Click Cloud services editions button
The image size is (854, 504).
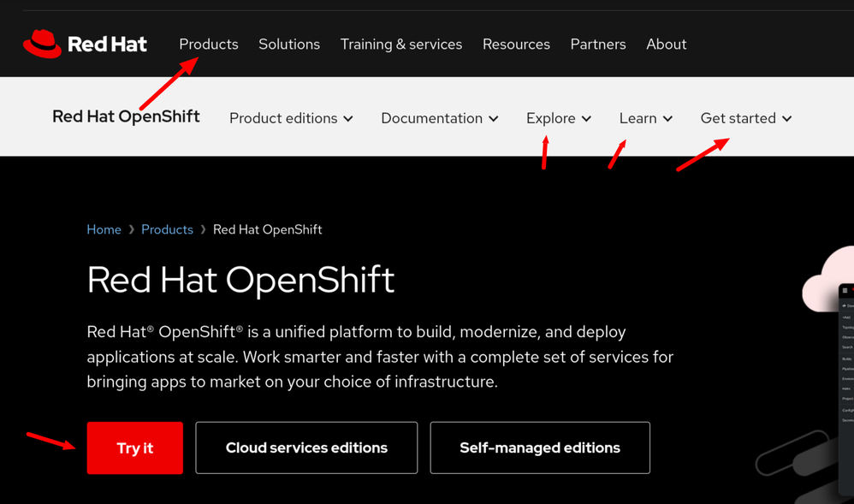tap(306, 448)
